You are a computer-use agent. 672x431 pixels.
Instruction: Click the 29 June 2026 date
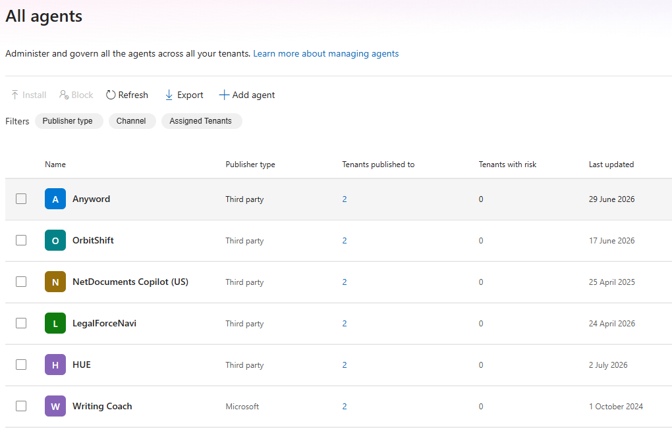click(x=612, y=199)
